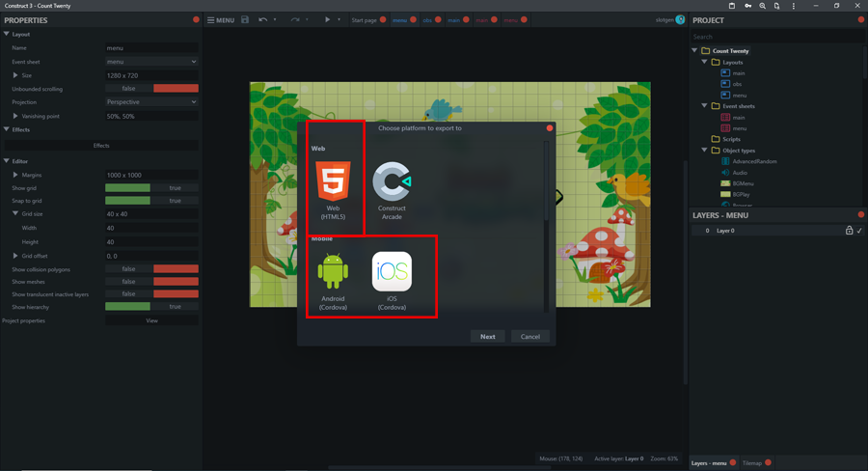Open the Audio object in project tree
Image resolution: width=868 pixels, height=471 pixels.
coord(740,173)
